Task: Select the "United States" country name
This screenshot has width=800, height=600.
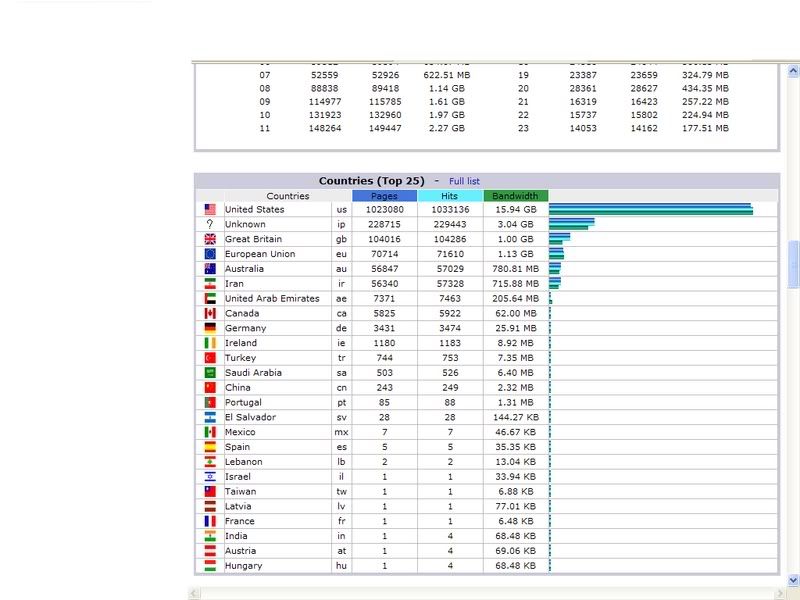Action: 255,210
